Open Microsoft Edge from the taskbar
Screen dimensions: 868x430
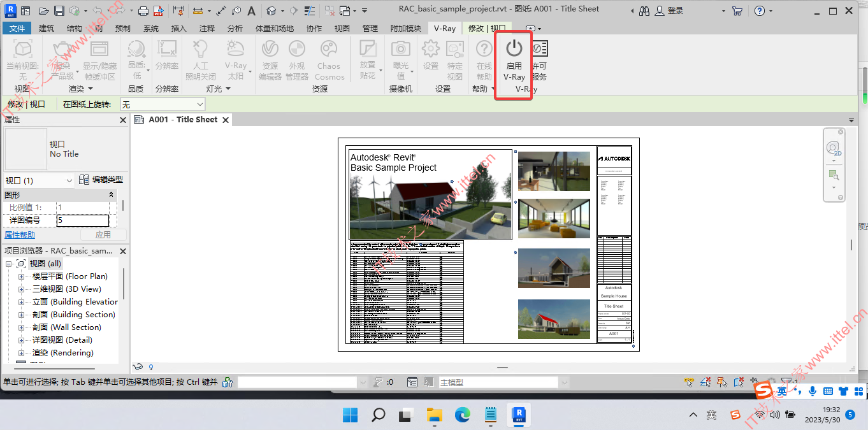pyautogui.click(x=463, y=415)
